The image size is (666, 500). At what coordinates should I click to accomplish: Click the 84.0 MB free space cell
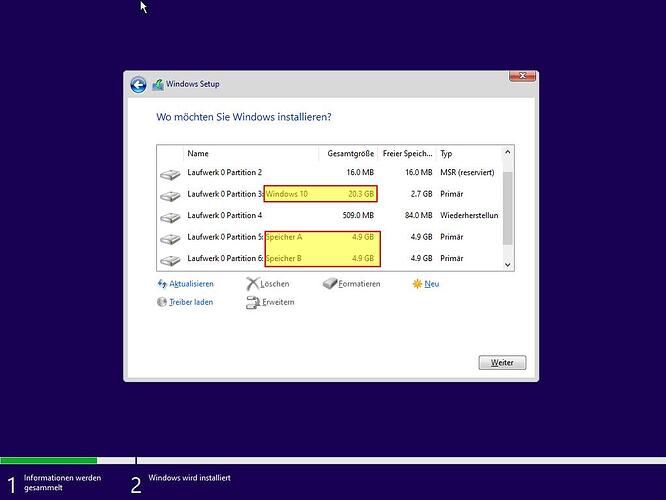418,215
